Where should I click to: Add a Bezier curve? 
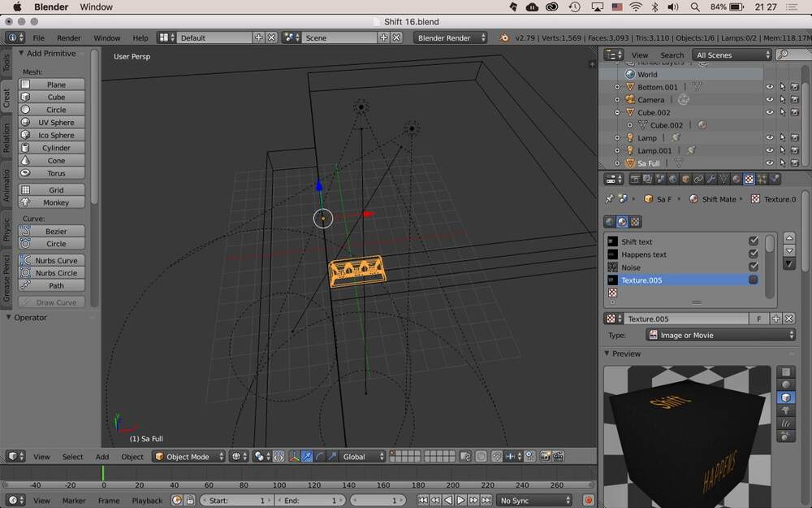[51, 231]
